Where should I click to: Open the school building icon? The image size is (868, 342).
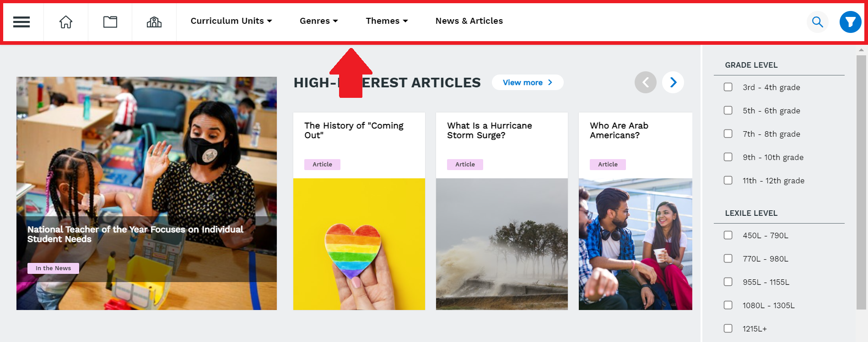pos(154,22)
